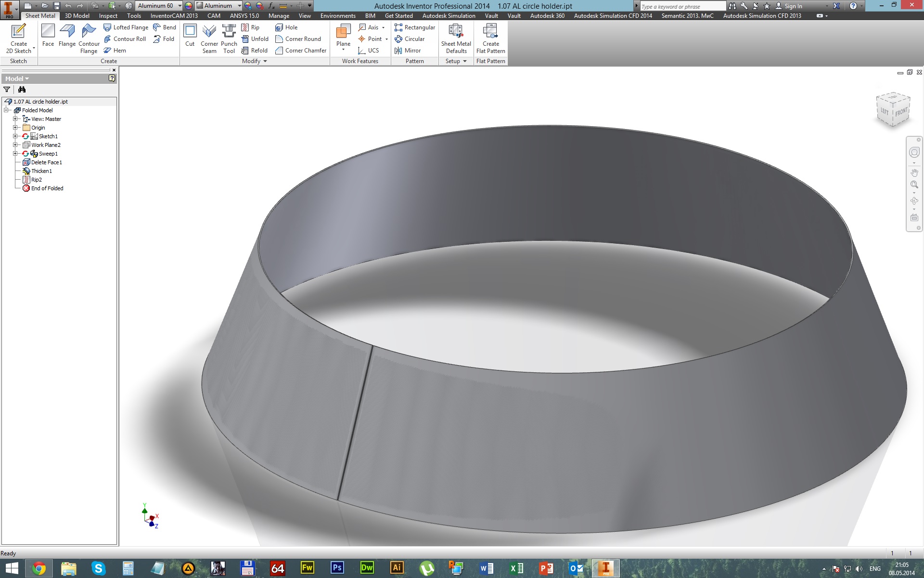
Task: Open the Modify panel dropdown
Action: (x=255, y=61)
